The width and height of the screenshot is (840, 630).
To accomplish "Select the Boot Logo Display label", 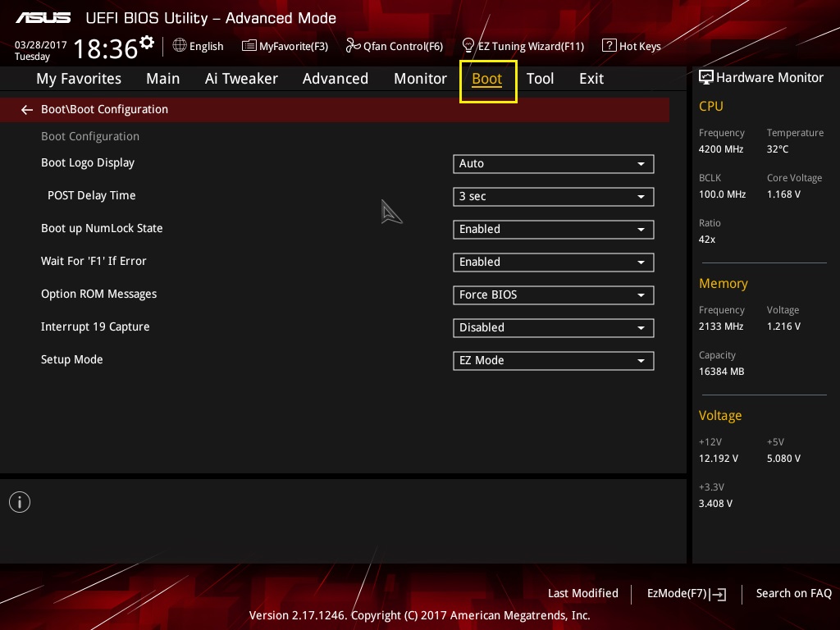I will point(88,162).
